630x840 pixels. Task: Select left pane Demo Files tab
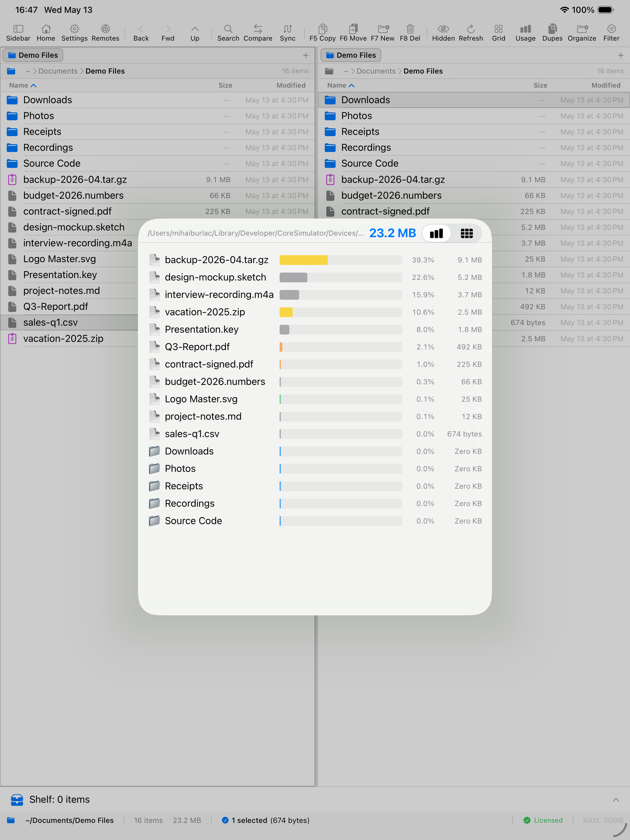33,55
